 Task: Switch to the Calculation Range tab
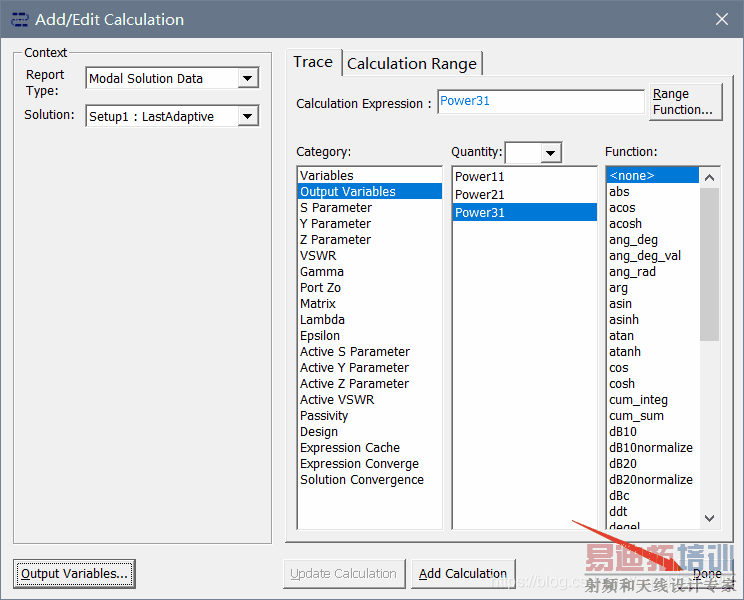tap(412, 64)
